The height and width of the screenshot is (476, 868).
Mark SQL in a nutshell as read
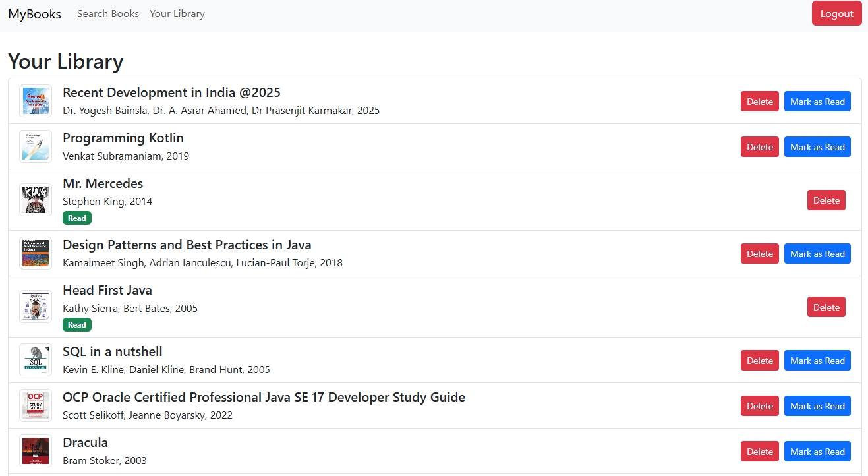(817, 361)
